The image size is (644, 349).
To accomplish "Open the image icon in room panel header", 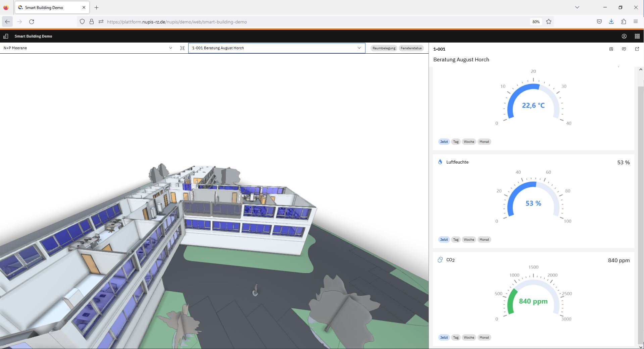I will coord(611,49).
